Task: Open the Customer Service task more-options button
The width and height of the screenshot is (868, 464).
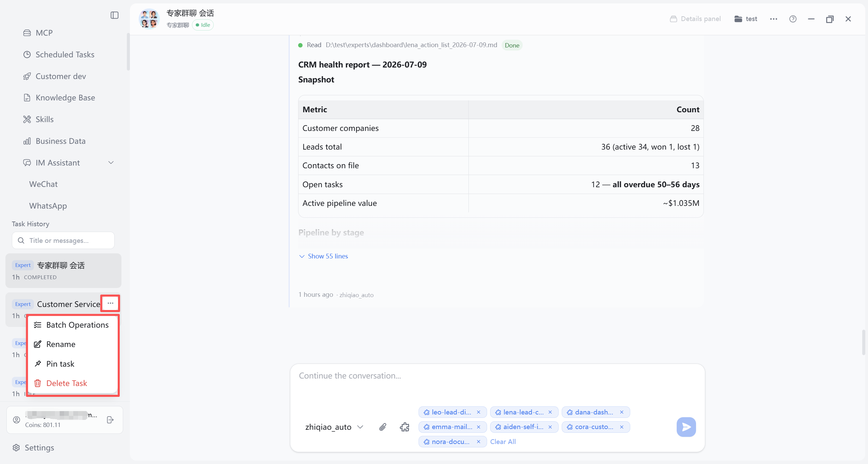Action: click(x=110, y=303)
